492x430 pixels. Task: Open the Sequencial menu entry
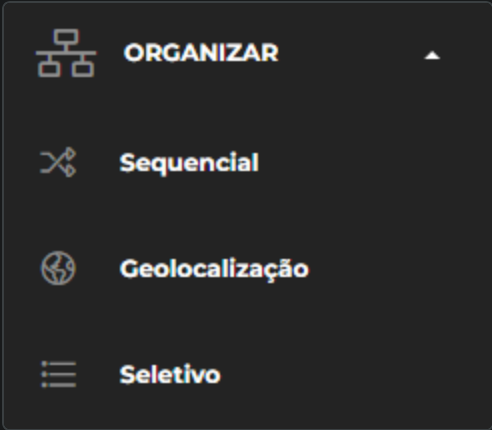coord(247,162)
